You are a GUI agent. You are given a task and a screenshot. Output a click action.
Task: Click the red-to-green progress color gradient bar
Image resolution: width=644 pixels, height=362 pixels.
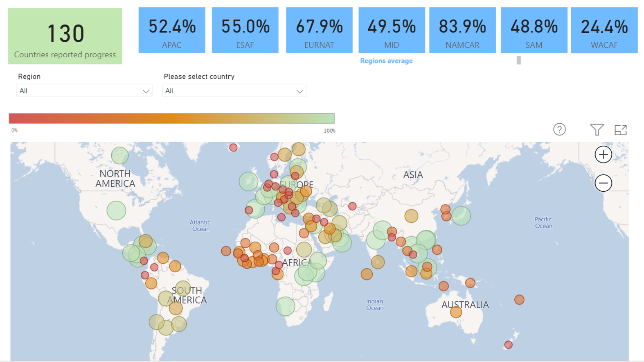pos(171,118)
